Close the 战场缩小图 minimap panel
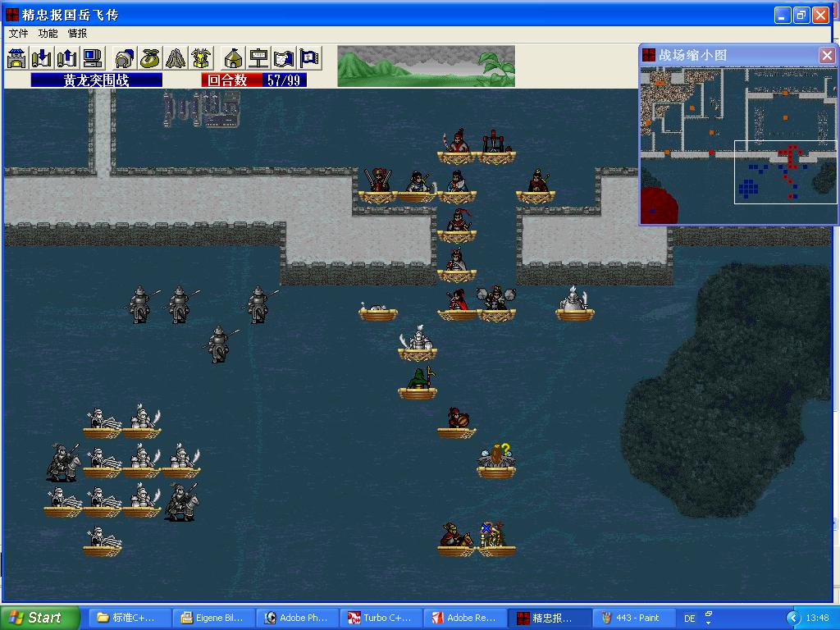 click(x=827, y=55)
